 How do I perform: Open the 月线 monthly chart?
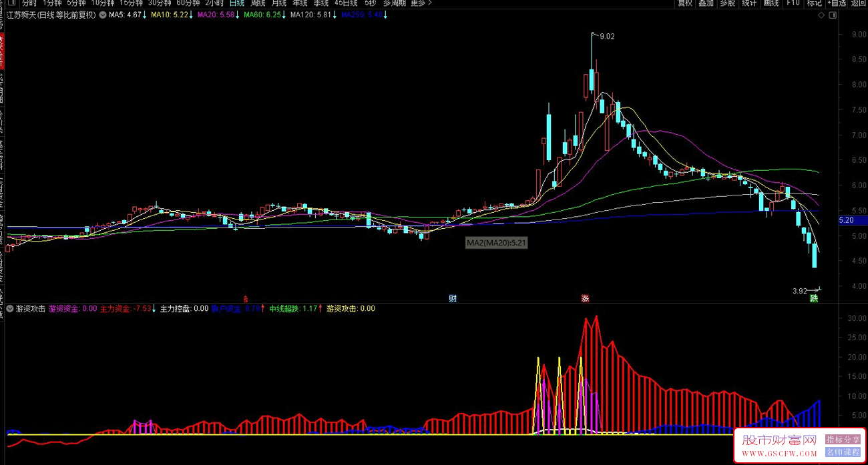[279, 3]
